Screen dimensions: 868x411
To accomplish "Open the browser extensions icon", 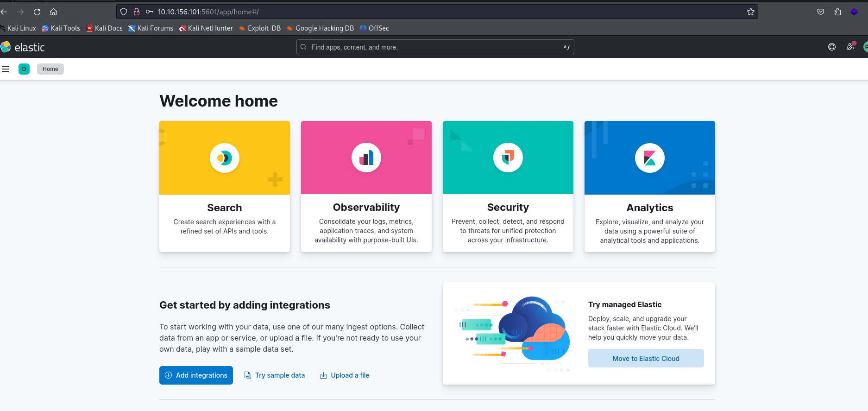I will pyautogui.click(x=837, y=12).
